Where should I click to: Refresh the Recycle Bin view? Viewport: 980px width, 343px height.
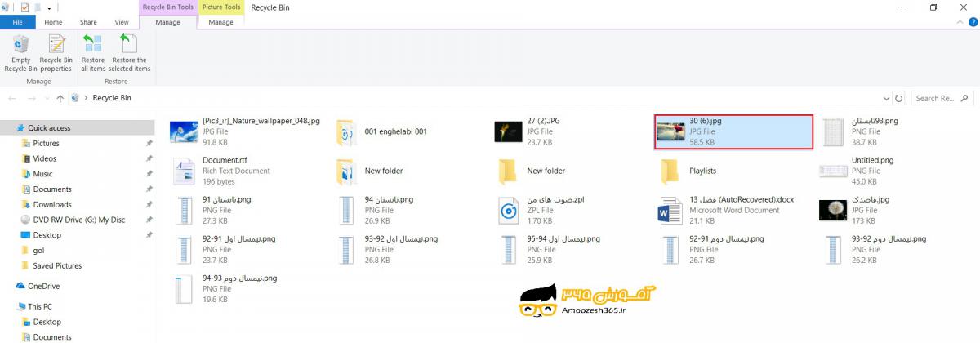coord(898,98)
